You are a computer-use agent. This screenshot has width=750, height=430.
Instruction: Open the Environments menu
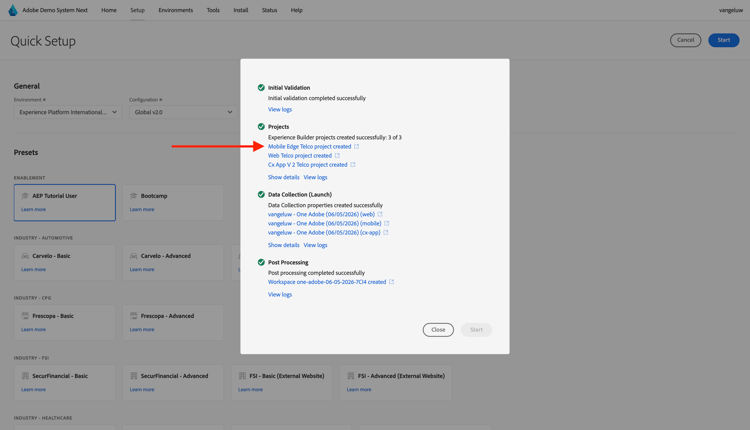[176, 10]
